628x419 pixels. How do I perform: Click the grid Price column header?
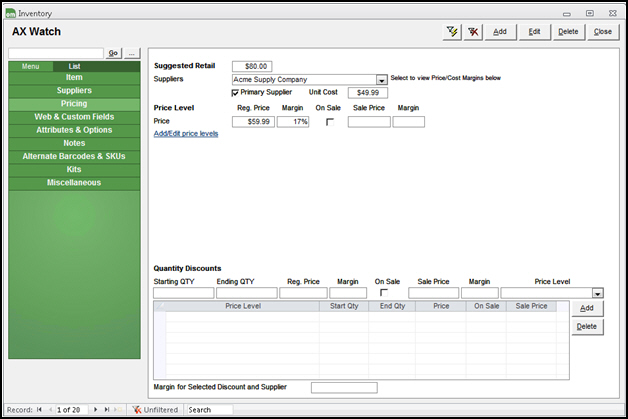tap(441, 306)
